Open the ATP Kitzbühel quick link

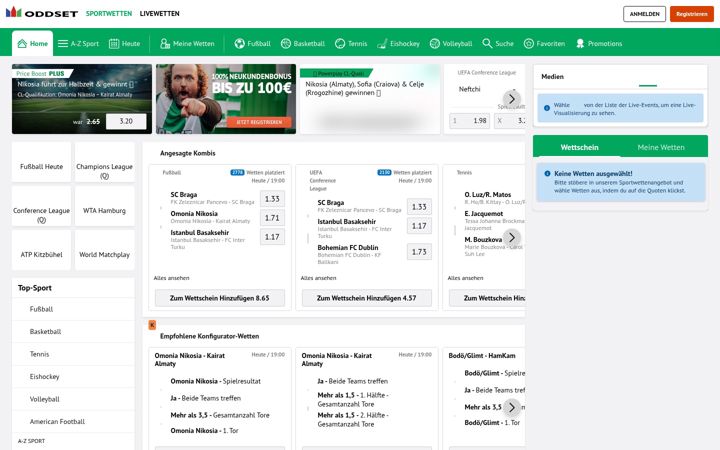(41, 250)
